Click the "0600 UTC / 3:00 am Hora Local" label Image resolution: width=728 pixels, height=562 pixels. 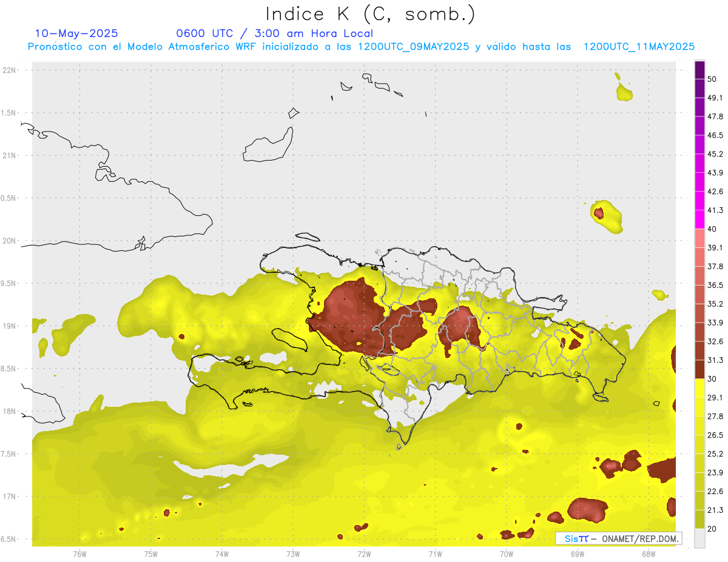[274, 33]
